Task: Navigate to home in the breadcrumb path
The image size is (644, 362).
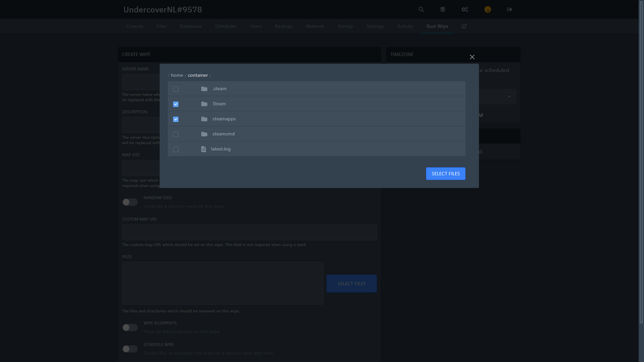Action: (177, 75)
